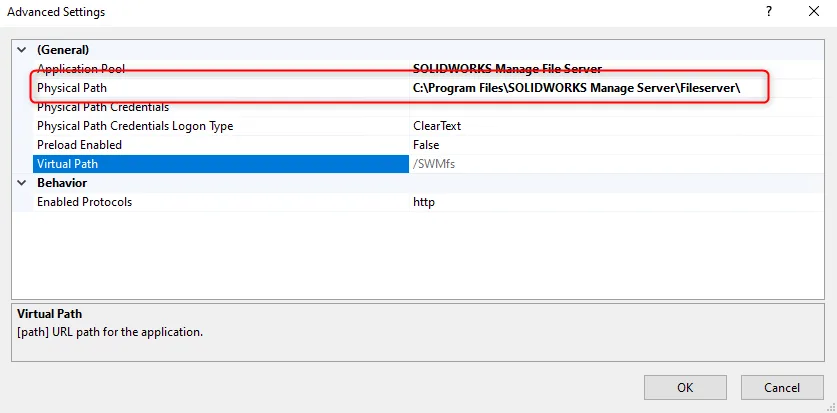Screen dimensions: 837x413
Task: Select the Preload Enabled property label
Action: click(x=80, y=145)
